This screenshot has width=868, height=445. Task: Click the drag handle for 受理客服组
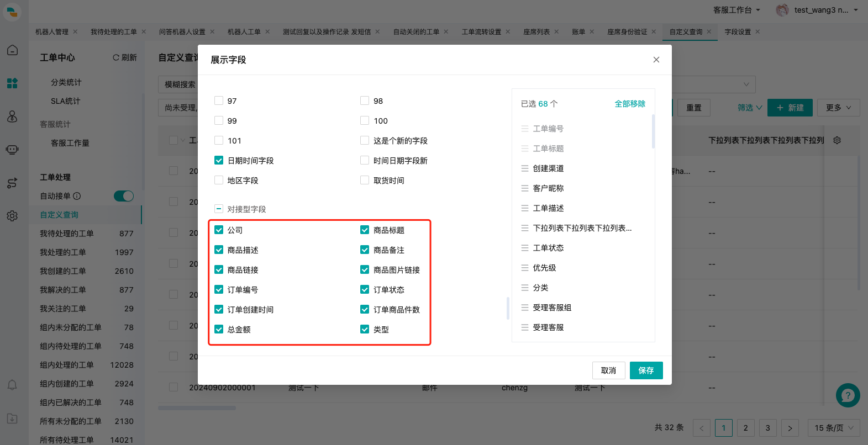(x=525, y=308)
